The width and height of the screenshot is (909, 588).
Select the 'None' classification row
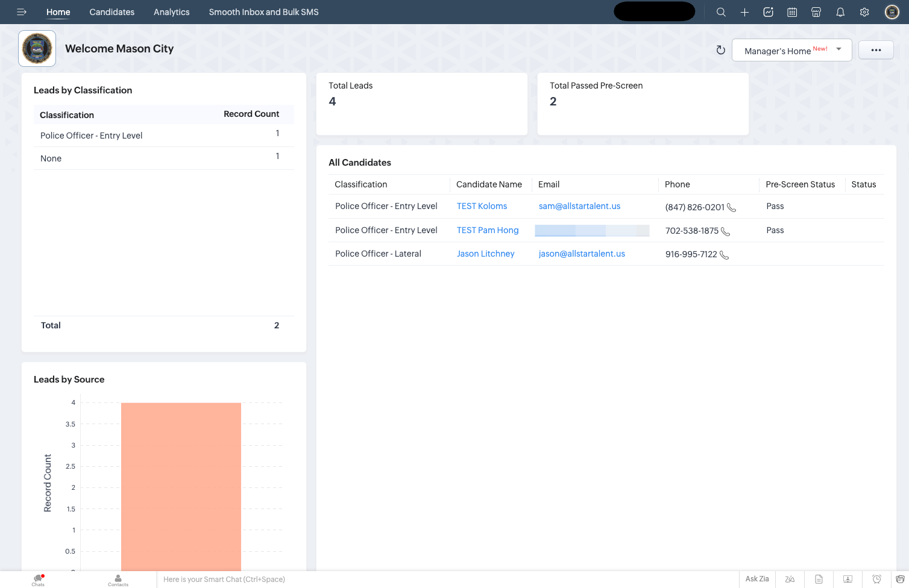[x=164, y=158]
